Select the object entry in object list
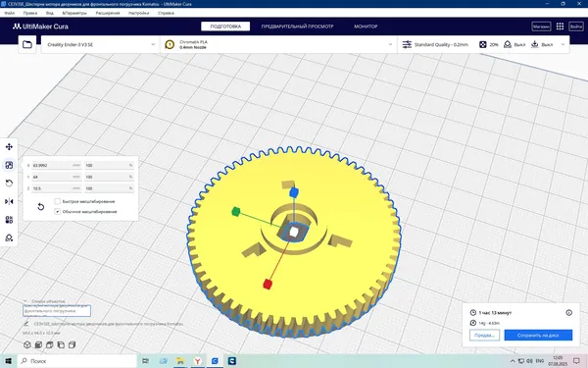The height and width of the screenshot is (368, 588). coord(57,311)
